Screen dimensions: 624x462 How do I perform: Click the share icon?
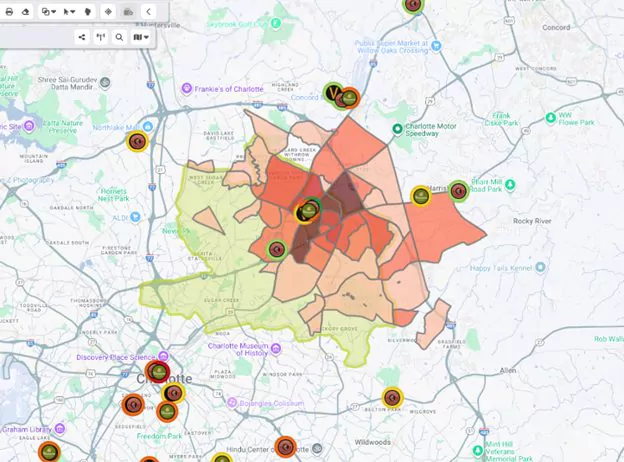tap(81, 37)
